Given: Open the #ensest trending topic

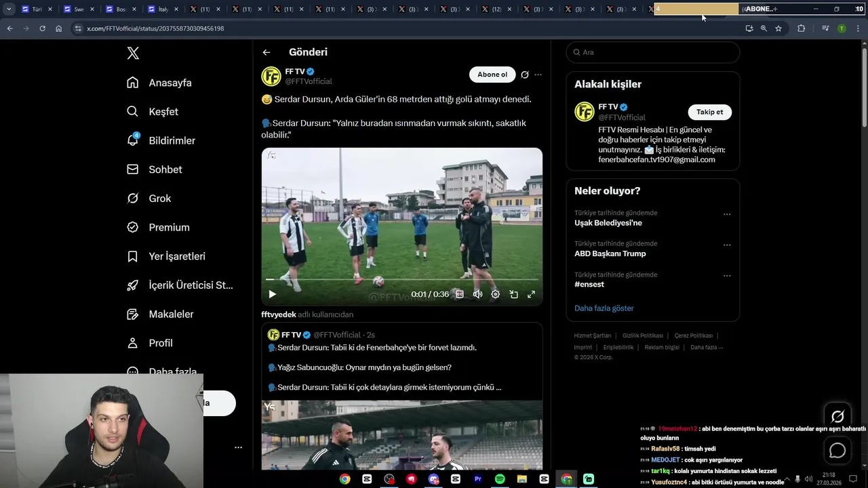Looking at the screenshot, I should [589, 285].
